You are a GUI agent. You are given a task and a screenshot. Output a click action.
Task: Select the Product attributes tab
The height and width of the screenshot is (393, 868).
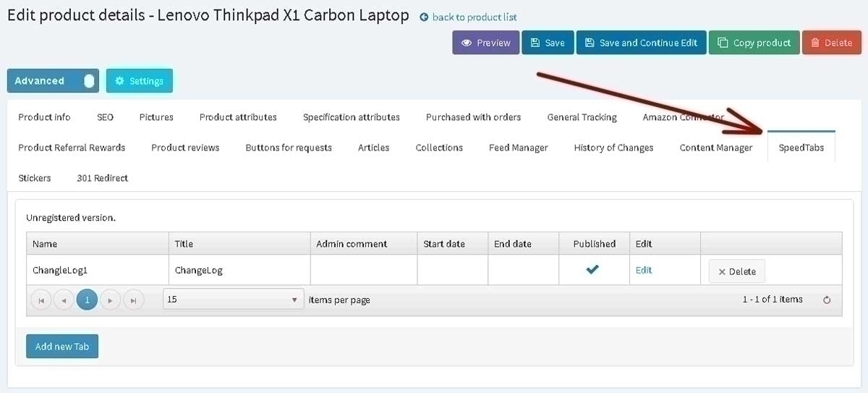tap(238, 117)
